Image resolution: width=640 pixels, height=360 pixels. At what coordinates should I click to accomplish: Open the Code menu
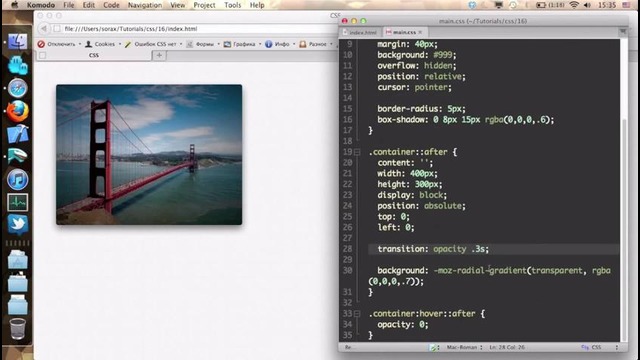pos(111,5)
